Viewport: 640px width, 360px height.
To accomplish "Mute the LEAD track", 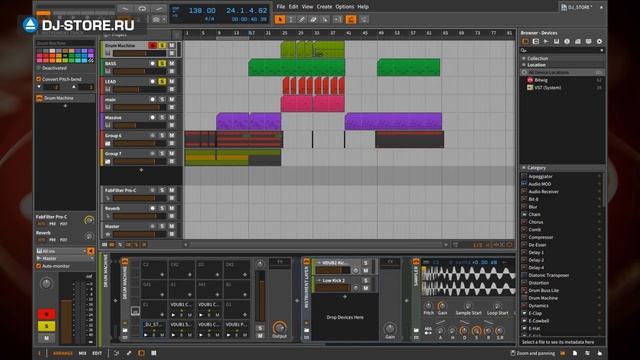I will pos(172,81).
